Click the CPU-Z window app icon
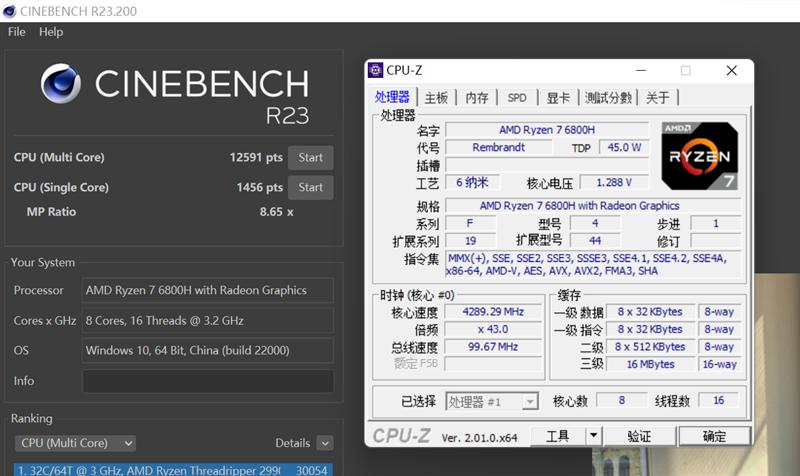 click(x=376, y=70)
